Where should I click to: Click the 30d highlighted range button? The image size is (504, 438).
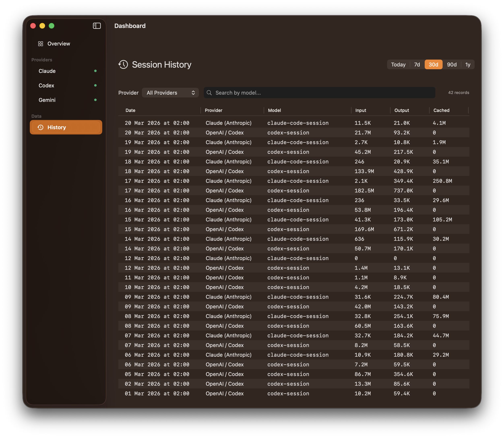point(433,65)
